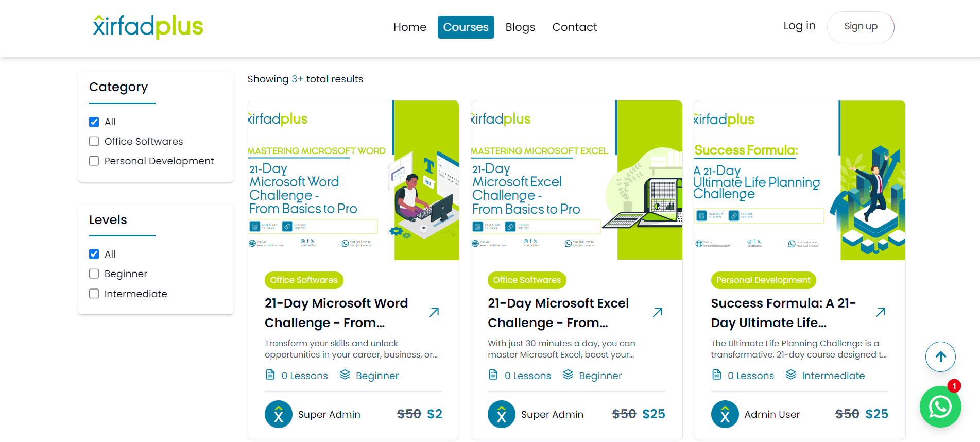Go to the Contact page

click(x=574, y=27)
